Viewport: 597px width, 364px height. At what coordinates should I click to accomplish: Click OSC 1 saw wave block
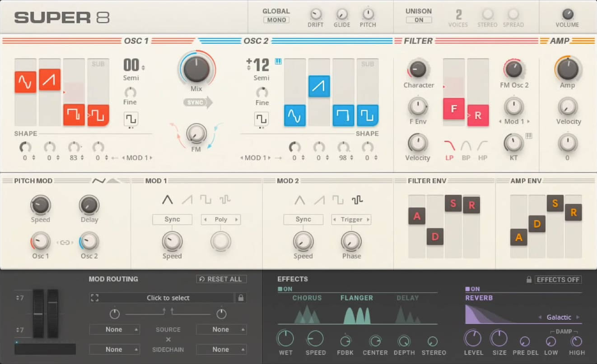point(50,79)
